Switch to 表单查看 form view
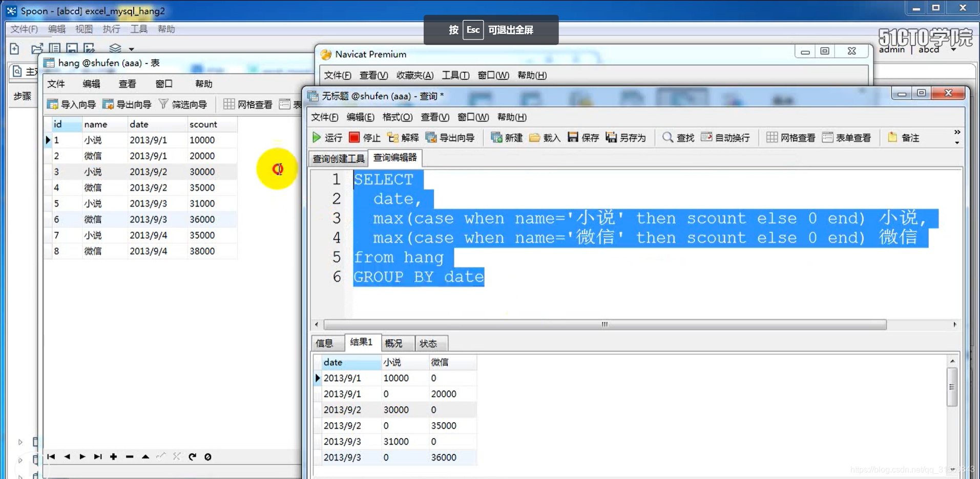Screen dimensions: 980x479 (x=846, y=137)
